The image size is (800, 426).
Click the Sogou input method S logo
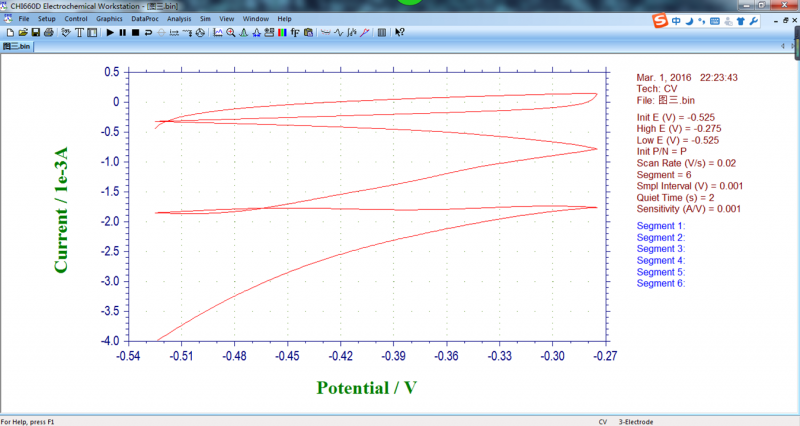point(660,21)
